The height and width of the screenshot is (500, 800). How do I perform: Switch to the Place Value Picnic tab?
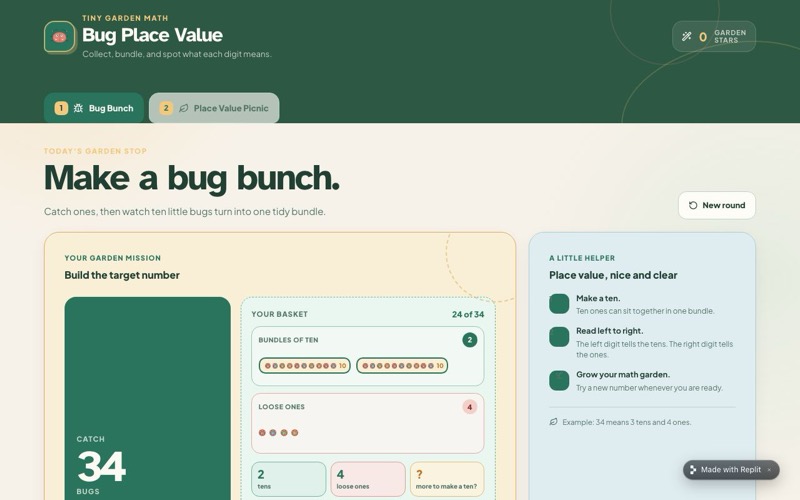pyautogui.click(x=214, y=108)
